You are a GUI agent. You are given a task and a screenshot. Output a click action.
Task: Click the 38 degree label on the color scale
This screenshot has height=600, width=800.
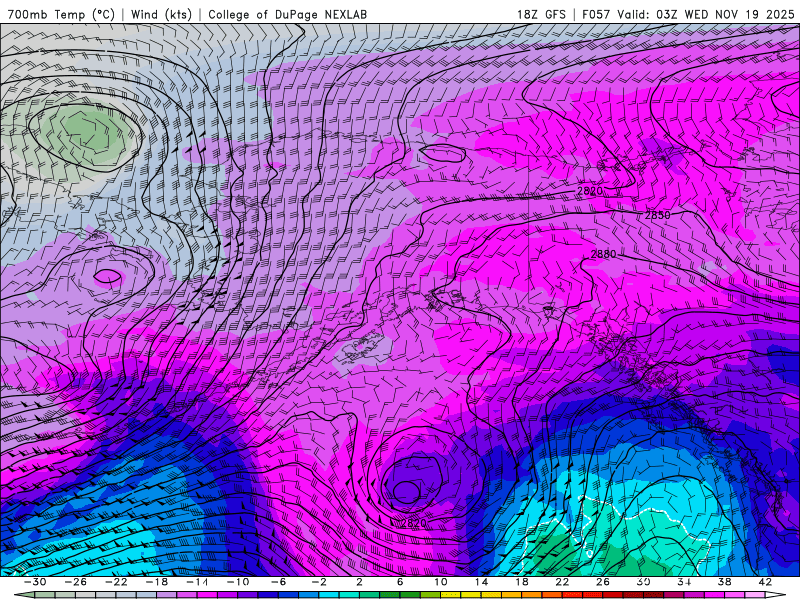point(724,582)
